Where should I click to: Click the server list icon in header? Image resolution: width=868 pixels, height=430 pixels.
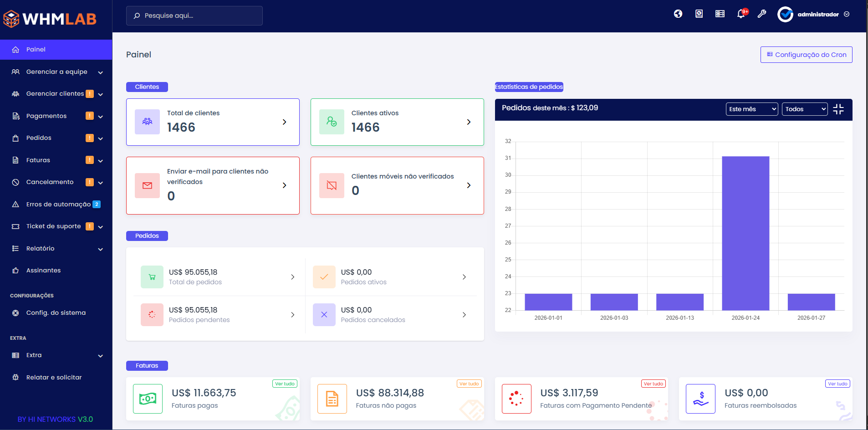tap(720, 14)
